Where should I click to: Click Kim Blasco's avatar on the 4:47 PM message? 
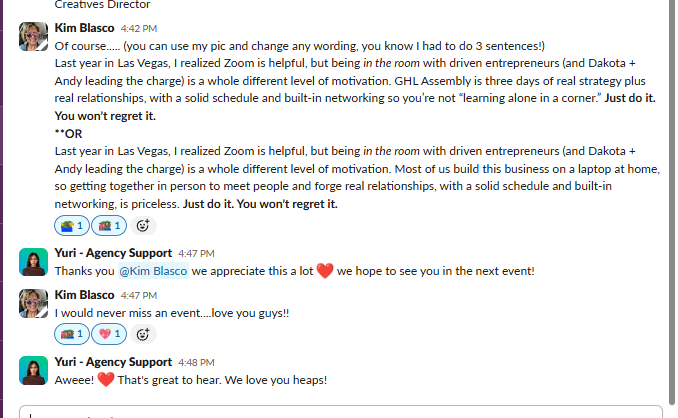click(33, 303)
